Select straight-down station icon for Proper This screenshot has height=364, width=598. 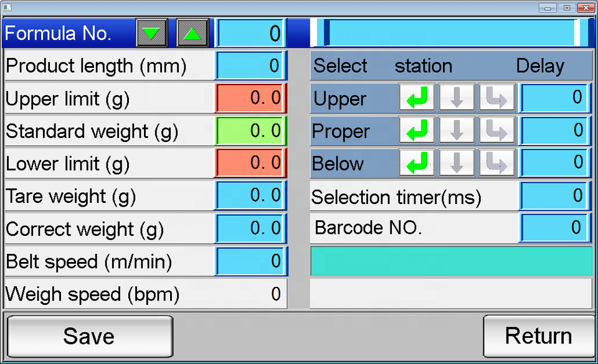(x=457, y=131)
